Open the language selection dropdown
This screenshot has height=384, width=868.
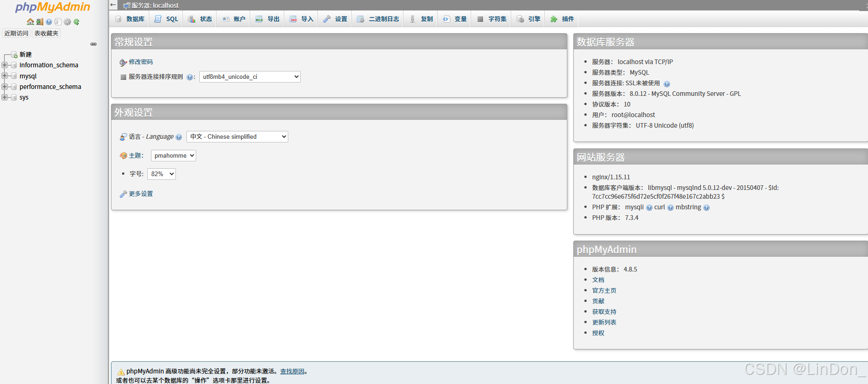(237, 136)
